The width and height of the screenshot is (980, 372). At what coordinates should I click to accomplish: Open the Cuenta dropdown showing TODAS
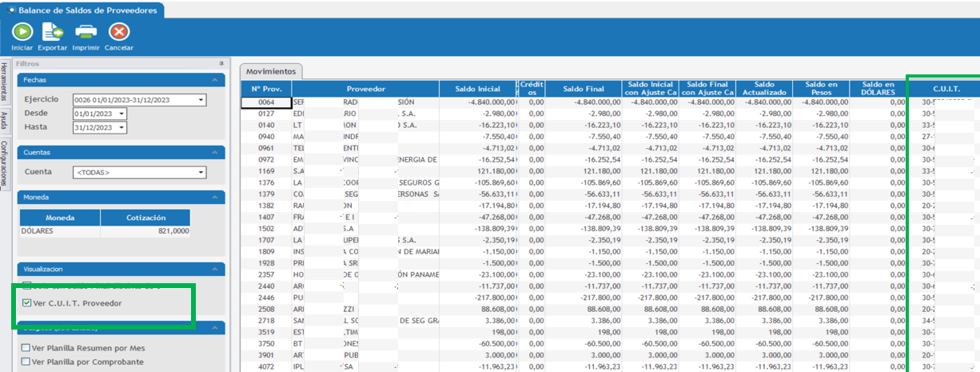pyautogui.click(x=201, y=172)
